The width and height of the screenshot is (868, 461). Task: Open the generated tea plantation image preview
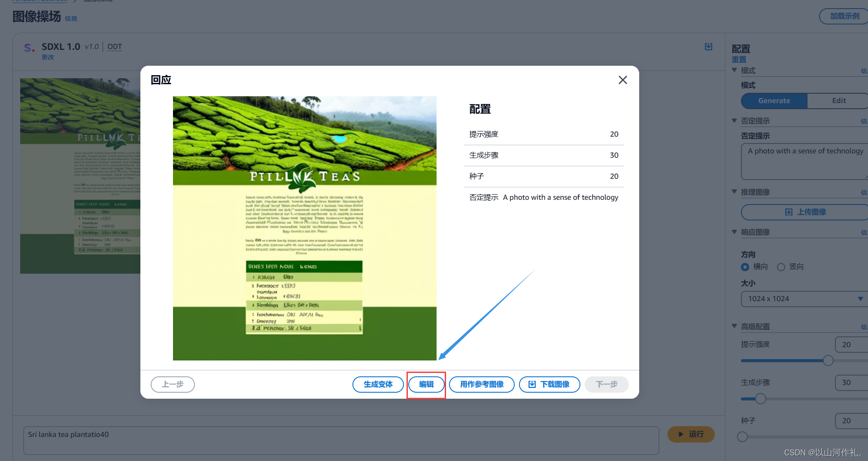tap(305, 228)
